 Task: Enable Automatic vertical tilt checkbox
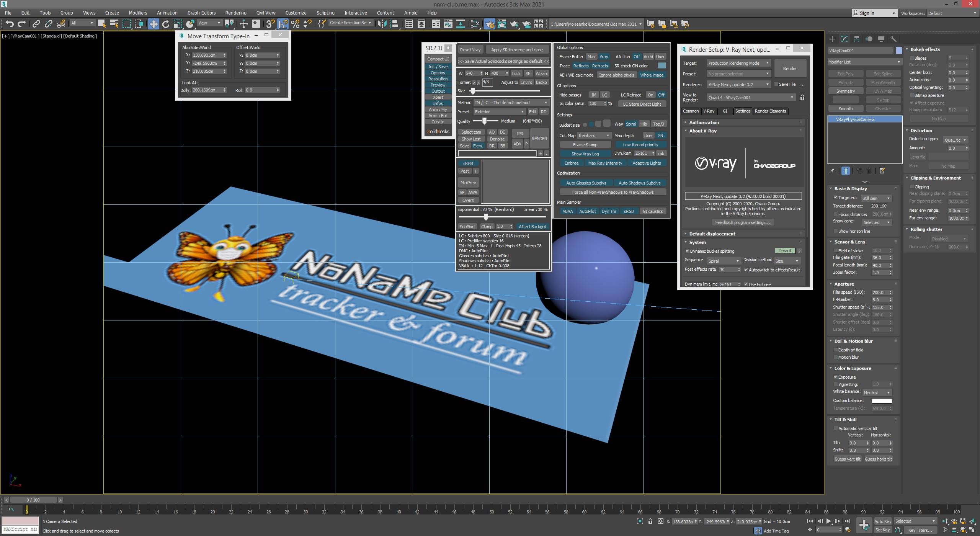point(835,428)
